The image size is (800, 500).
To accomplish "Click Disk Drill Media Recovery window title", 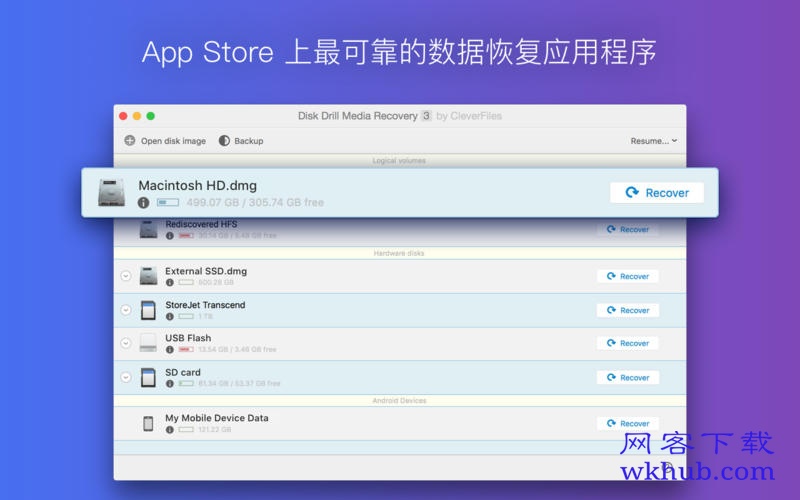I will [x=358, y=116].
